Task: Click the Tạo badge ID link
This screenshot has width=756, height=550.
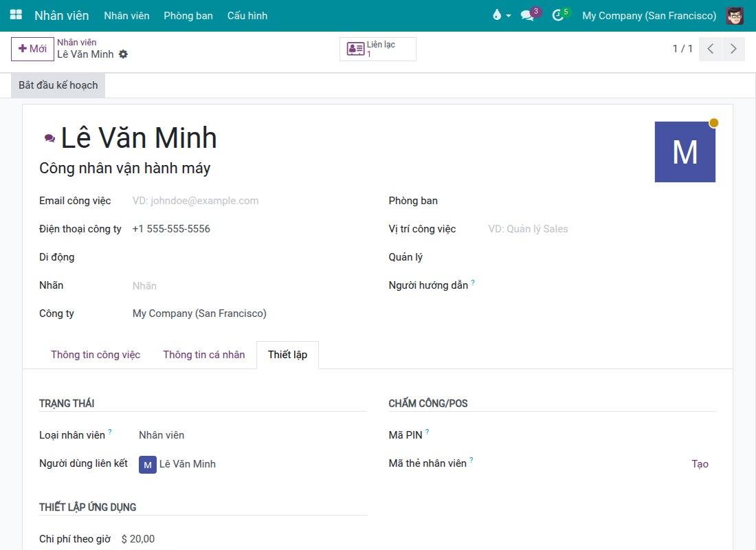Action: point(700,463)
